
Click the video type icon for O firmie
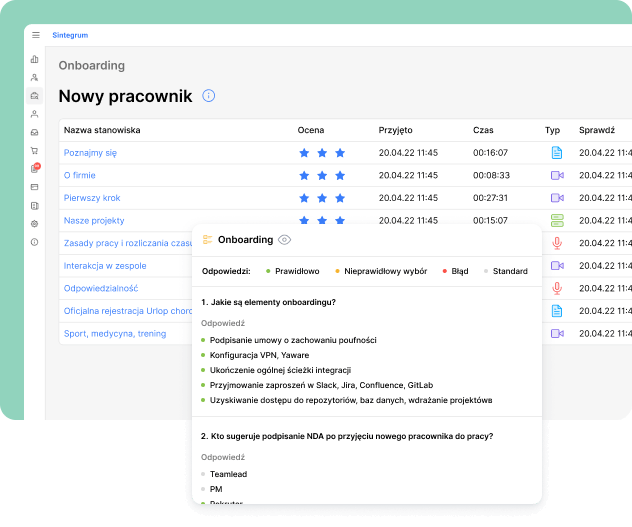[557, 175]
